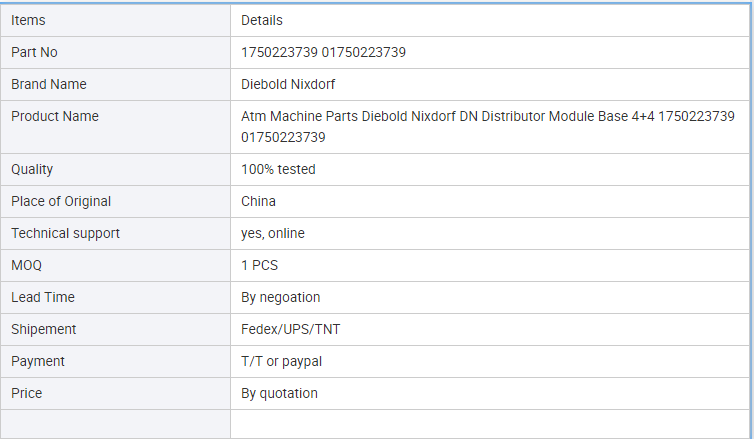This screenshot has width=754, height=439.
Task: Click the Details header cell
Action: tap(490, 20)
